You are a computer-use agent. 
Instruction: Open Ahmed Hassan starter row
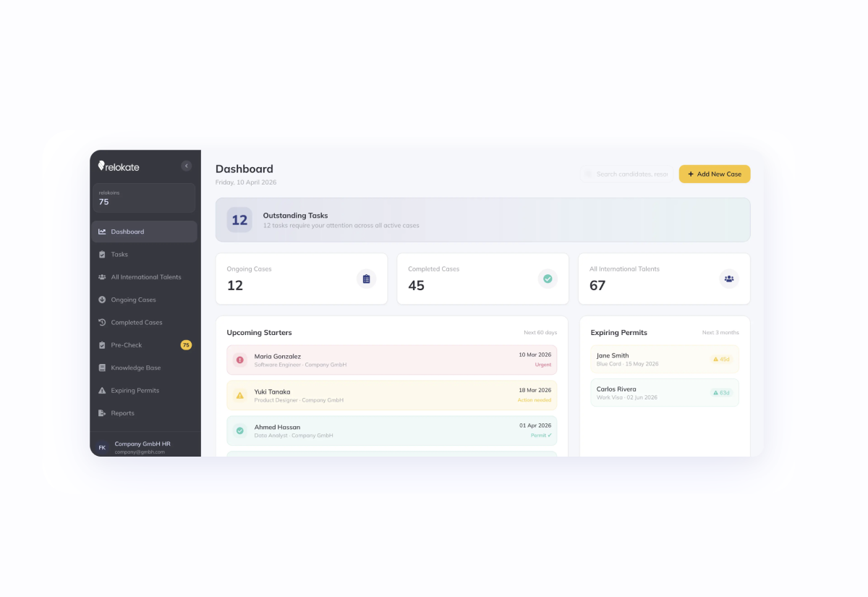point(392,431)
